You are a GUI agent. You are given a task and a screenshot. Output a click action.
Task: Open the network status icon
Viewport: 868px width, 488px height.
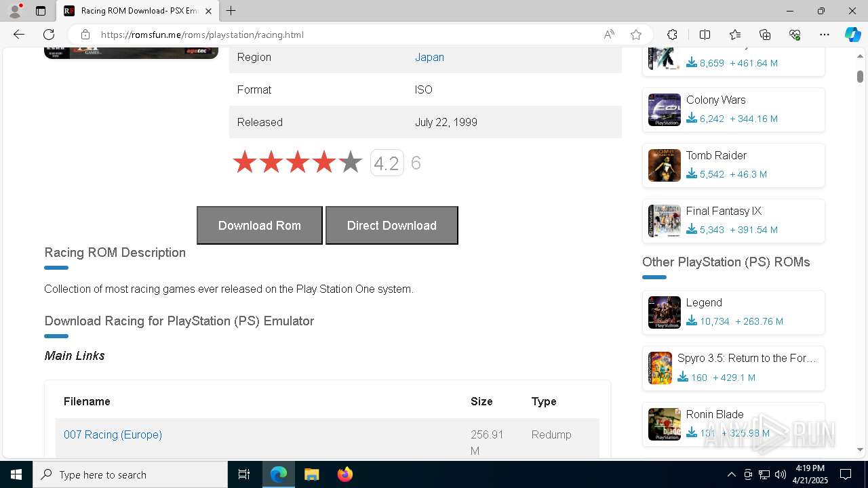tap(764, 474)
